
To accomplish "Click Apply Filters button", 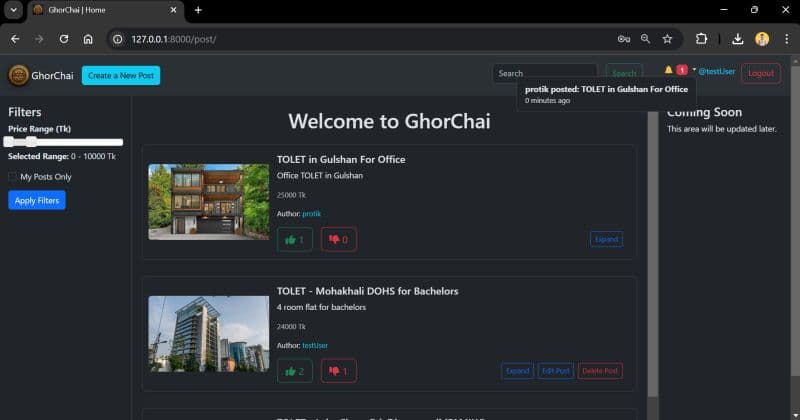I will pos(37,201).
